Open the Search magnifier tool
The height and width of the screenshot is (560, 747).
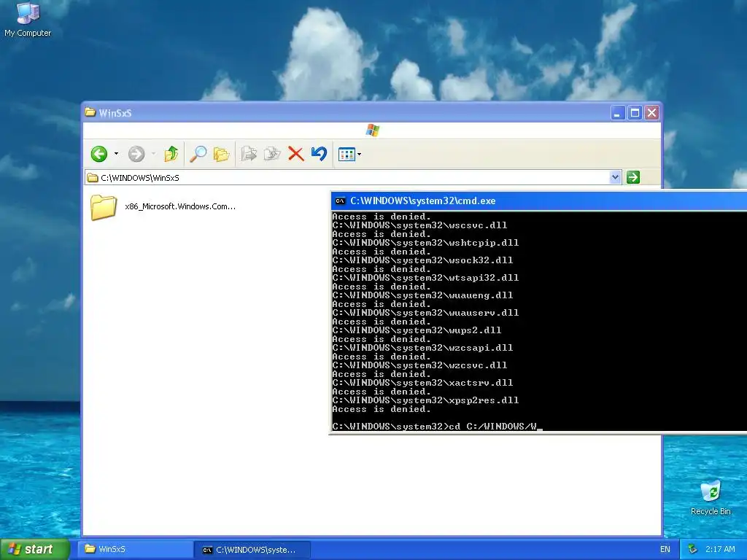[x=198, y=154]
